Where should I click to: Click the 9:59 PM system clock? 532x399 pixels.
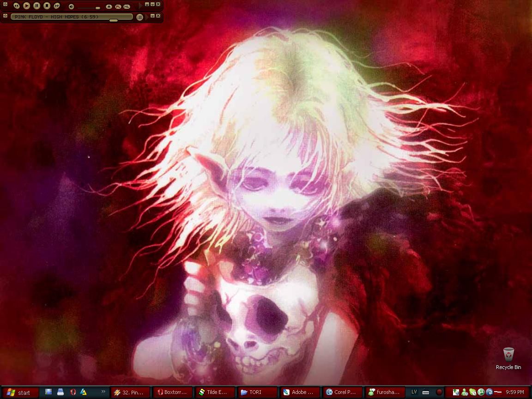tap(515, 392)
